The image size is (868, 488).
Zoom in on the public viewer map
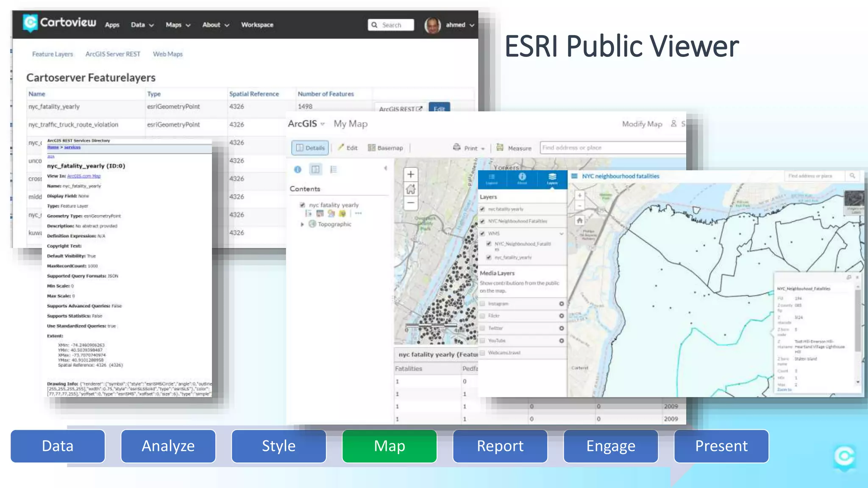(579, 195)
